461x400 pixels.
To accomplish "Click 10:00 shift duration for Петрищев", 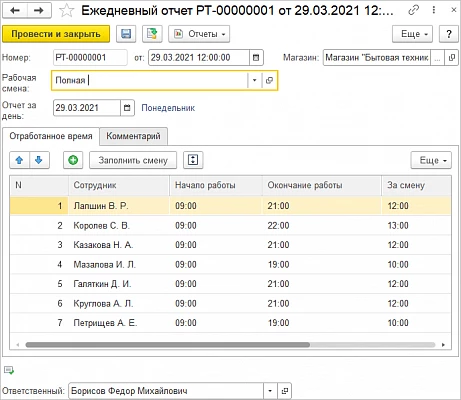I will 398,323.
